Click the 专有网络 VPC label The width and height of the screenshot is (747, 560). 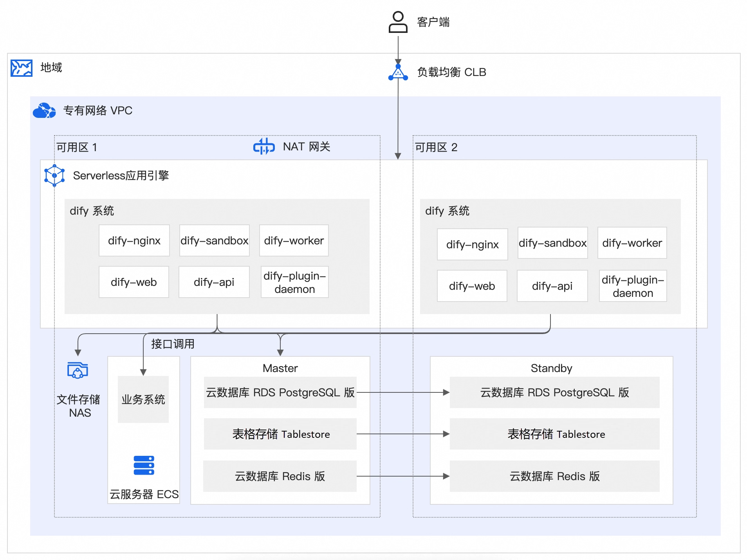click(98, 110)
